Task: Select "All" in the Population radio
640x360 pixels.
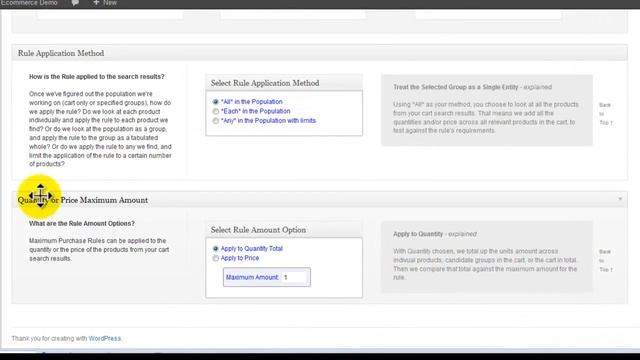Action: coord(216,102)
